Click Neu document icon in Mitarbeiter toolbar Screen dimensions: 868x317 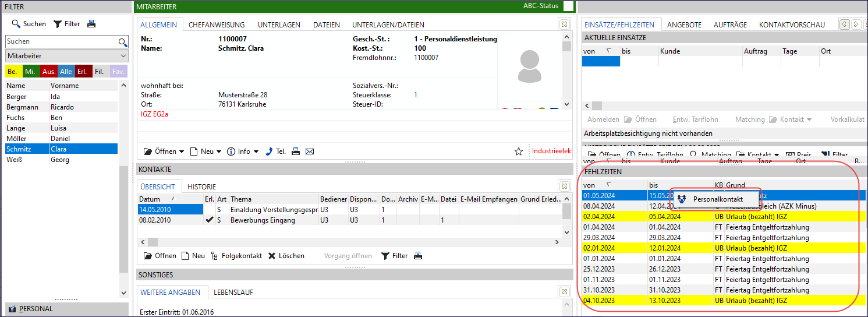point(194,152)
